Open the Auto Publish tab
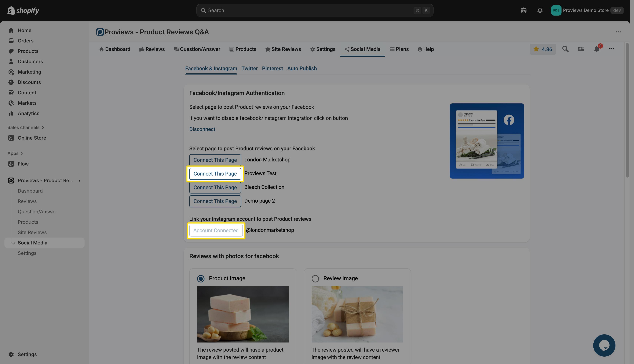Screen dimensions: 634x364 (302, 69)
